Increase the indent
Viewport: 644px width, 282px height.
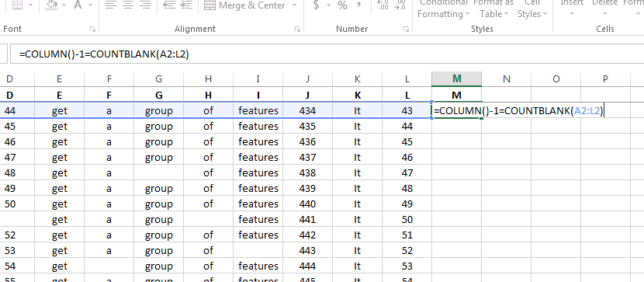186,5
